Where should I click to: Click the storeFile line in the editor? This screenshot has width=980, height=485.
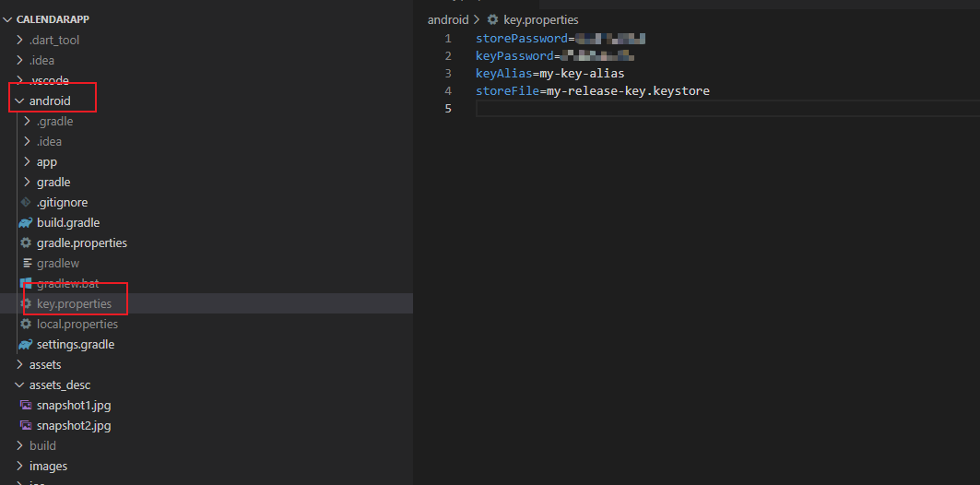click(592, 91)
